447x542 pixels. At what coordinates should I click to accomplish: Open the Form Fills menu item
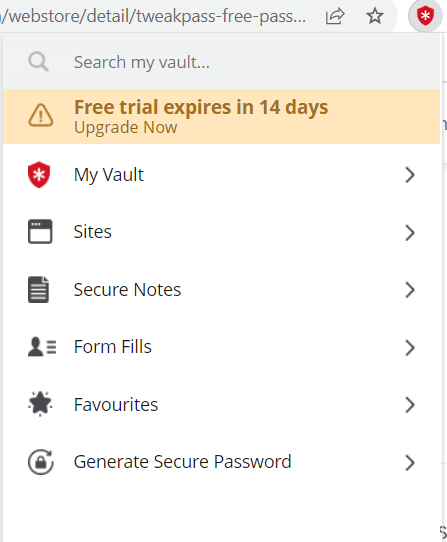(x=221, y=347)
